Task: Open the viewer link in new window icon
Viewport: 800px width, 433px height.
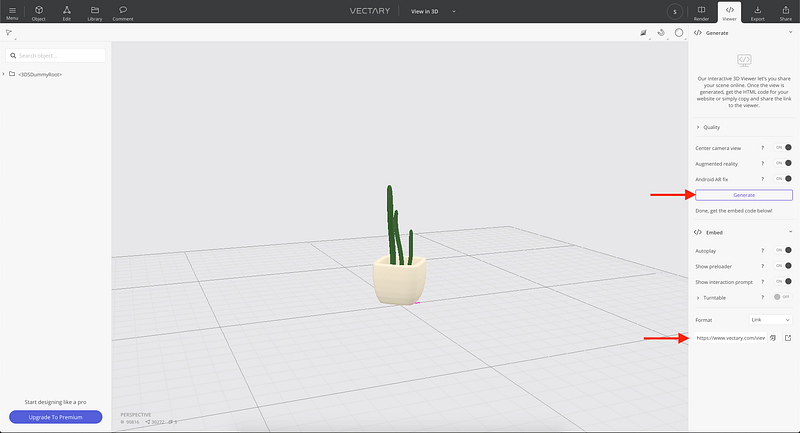Action: (788, 338)
